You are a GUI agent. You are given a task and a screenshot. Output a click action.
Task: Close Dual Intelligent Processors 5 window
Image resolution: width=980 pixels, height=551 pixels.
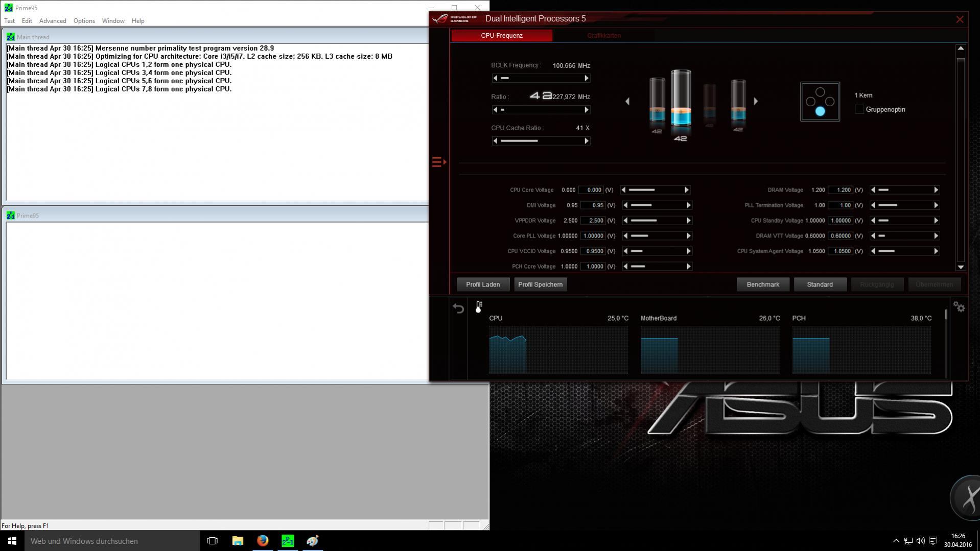tap(960, 19)
